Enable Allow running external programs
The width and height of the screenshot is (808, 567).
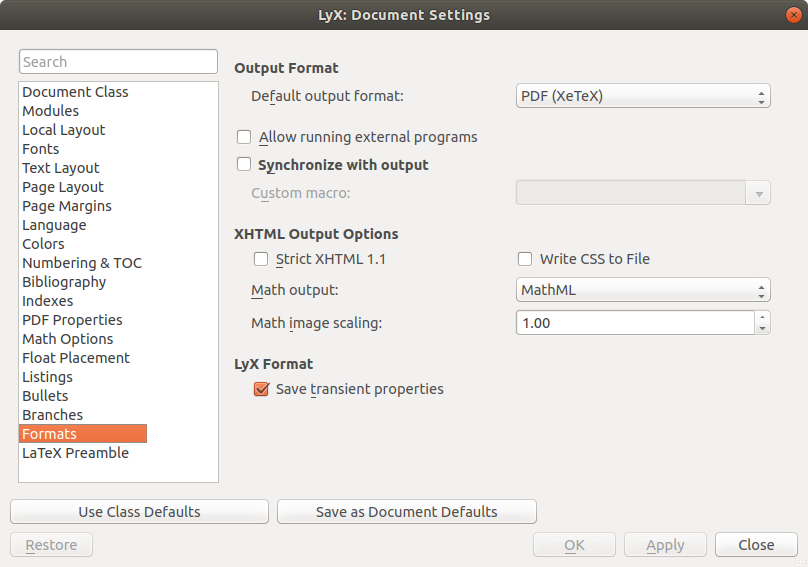244,137
